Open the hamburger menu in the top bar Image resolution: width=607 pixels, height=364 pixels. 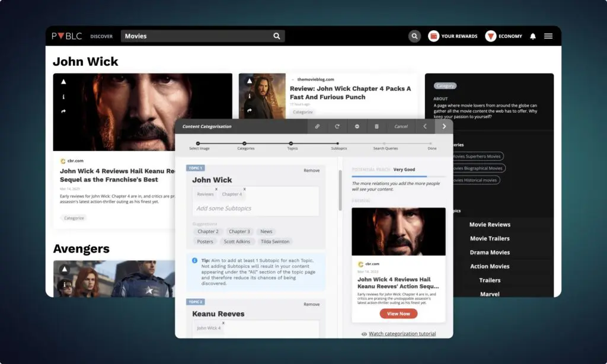click(x=548, y=36)
